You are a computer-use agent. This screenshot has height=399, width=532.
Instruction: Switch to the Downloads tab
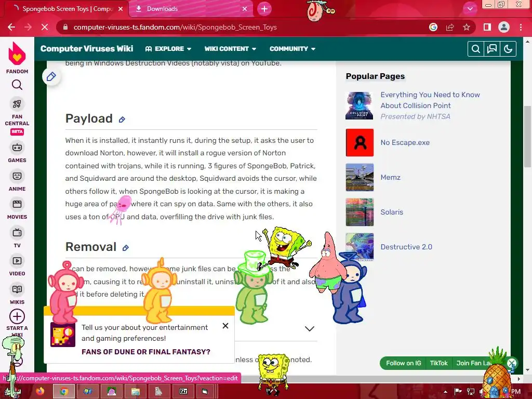tap(191, 9)
